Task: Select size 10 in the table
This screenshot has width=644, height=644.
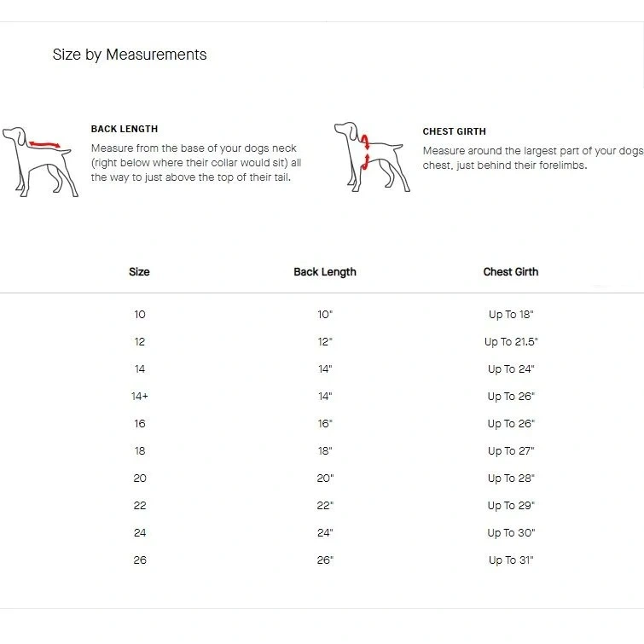Action: click(140, 315)
